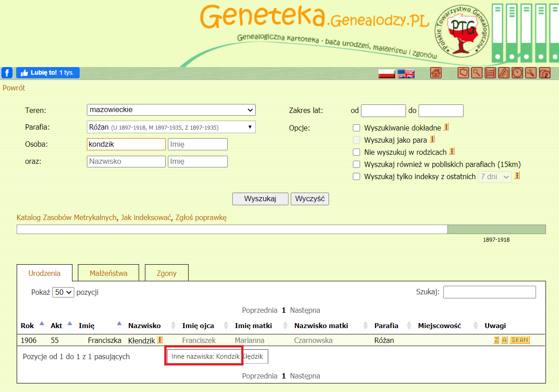559x392 pixels.
Task: Click the Z icon in the Uwagi column
Action: coord(497,340)
